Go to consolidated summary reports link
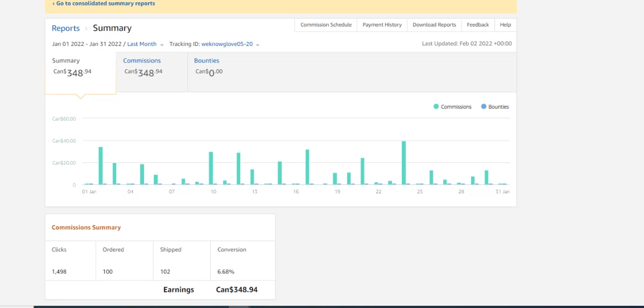 click(104, 4)
